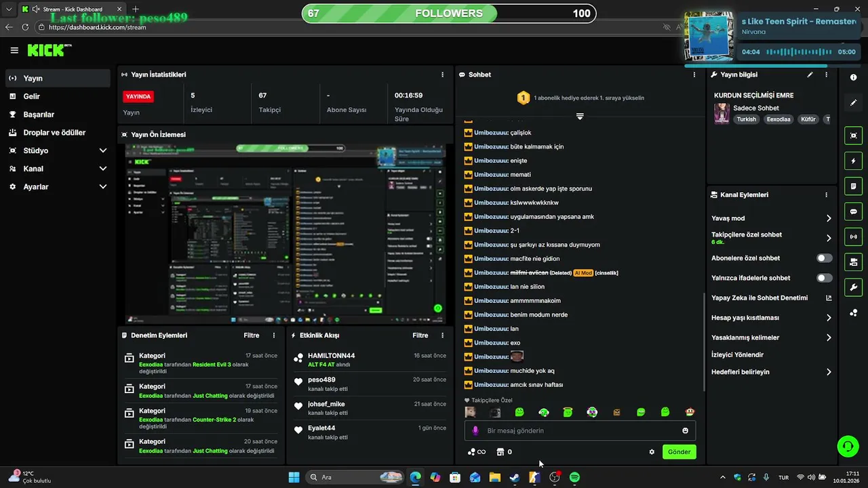This screenshot has width=868, height=488.
Task: Open Yapay Zeka ile Sohbet Denetimi link
Action: point(772,298)
